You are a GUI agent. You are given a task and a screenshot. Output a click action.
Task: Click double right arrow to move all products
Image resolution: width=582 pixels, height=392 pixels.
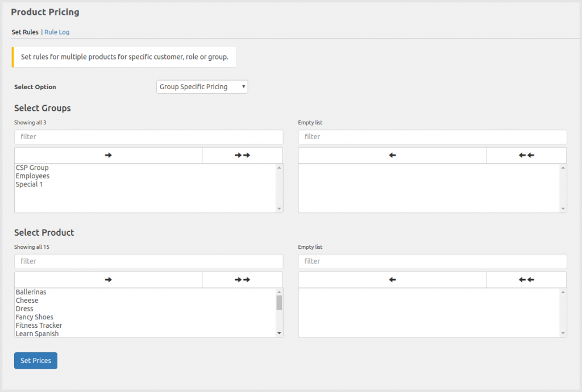[x=242, y=280]
